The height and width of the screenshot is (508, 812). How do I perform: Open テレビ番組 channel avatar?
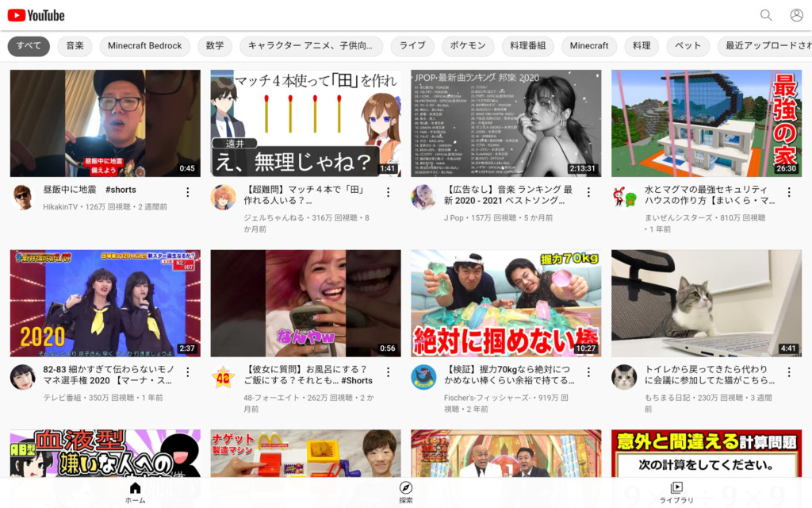coord(23,377)
